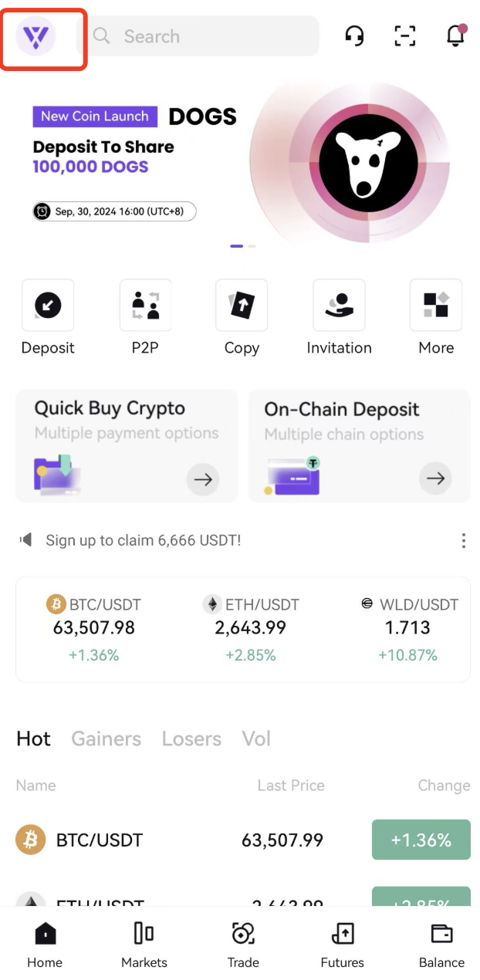Open the More shortcuts icon
This screenshot has width=480, height=980.
click(x=436, y=306)
